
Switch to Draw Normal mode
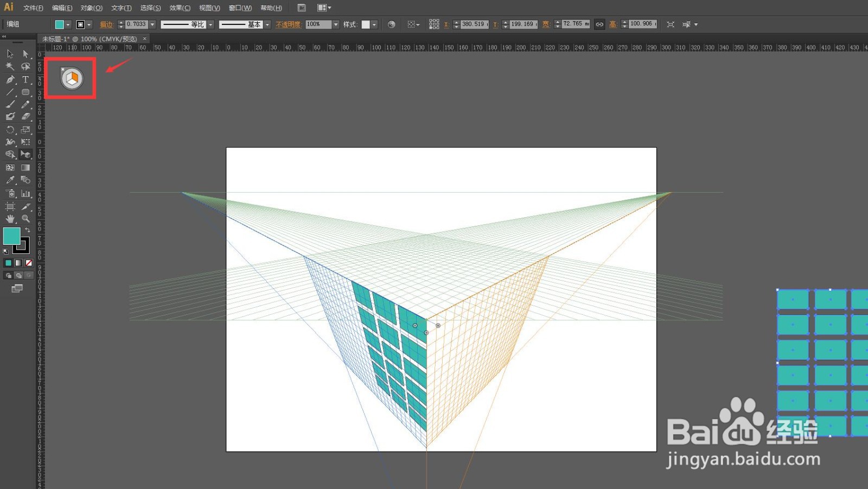coord(8,275)
